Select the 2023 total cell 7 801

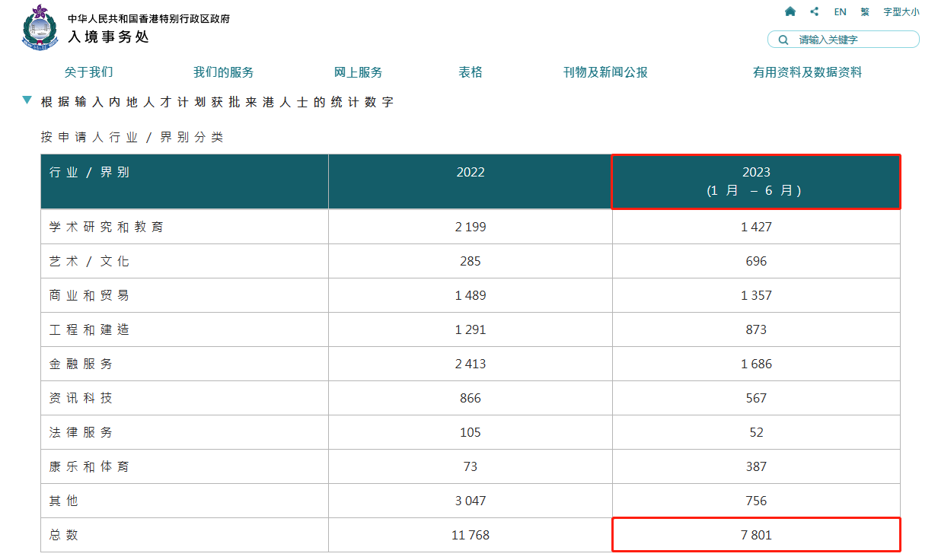point(756,535)
